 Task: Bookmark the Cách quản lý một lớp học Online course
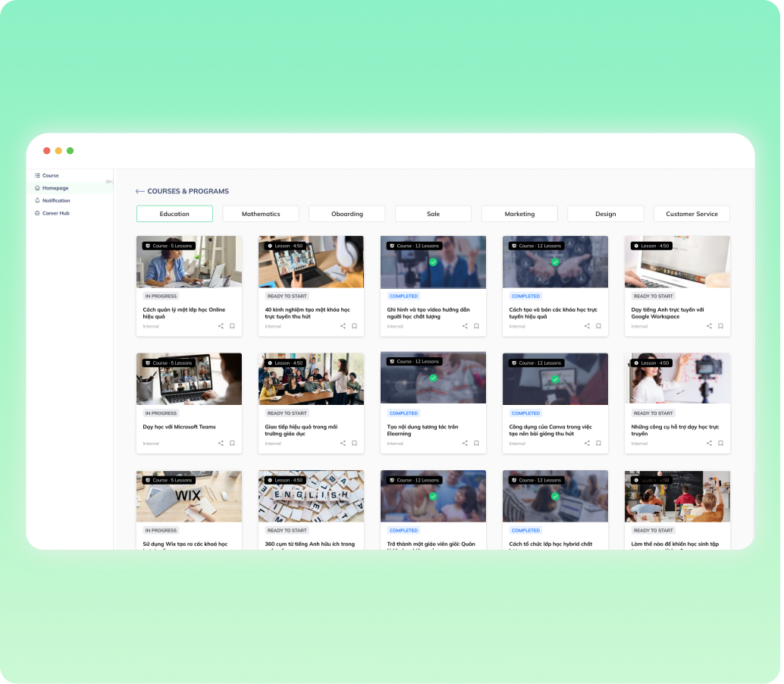coord(232,326)
